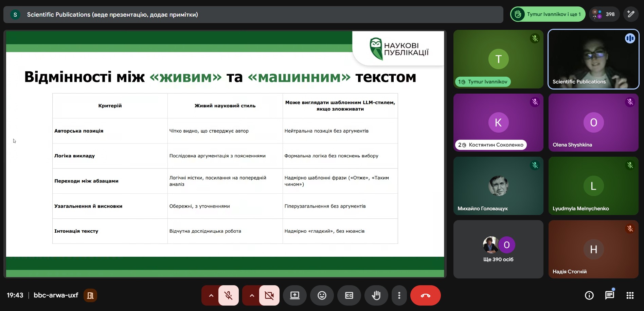The width and height of the screenshot is (644, 311).
Task: Expand video settings arrow beside the camera
Action: point(252,295)
